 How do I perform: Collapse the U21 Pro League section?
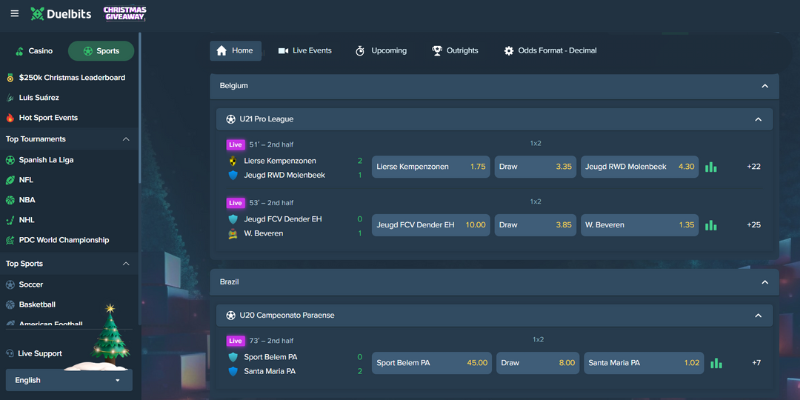(x=758, y=119)
